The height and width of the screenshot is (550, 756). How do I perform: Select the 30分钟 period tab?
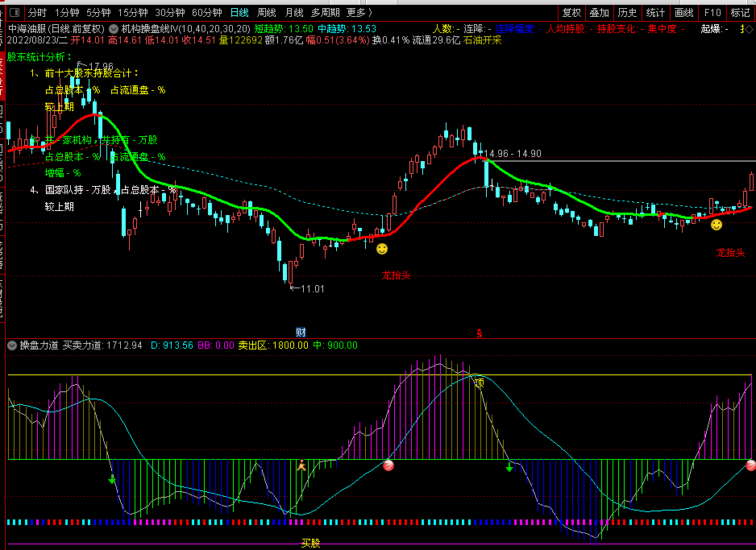point(170,13)
